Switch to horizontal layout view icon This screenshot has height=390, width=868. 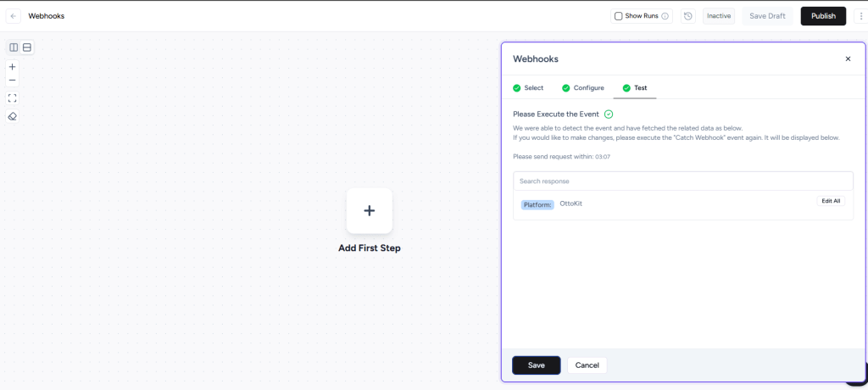[27, 47]
